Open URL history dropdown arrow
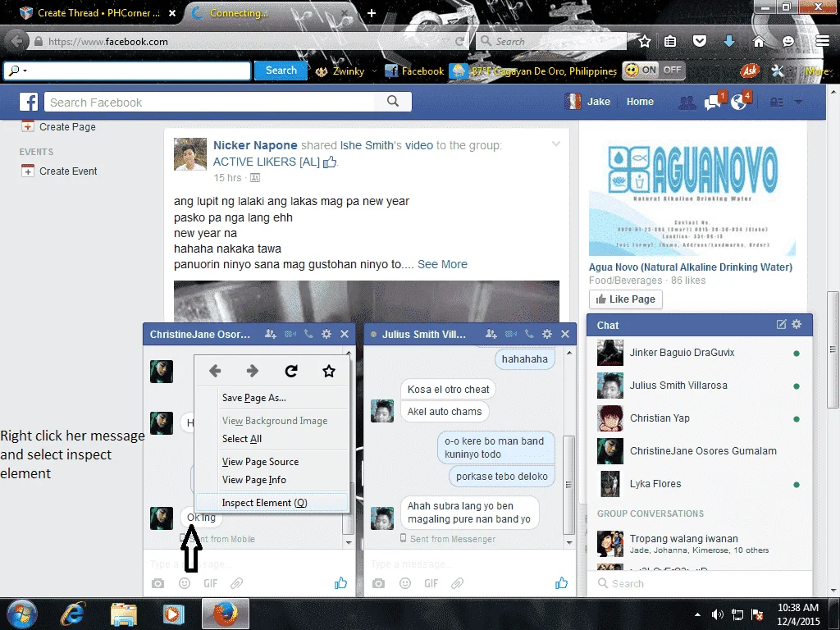Screen dimensions: 840x630 [445, 41]
